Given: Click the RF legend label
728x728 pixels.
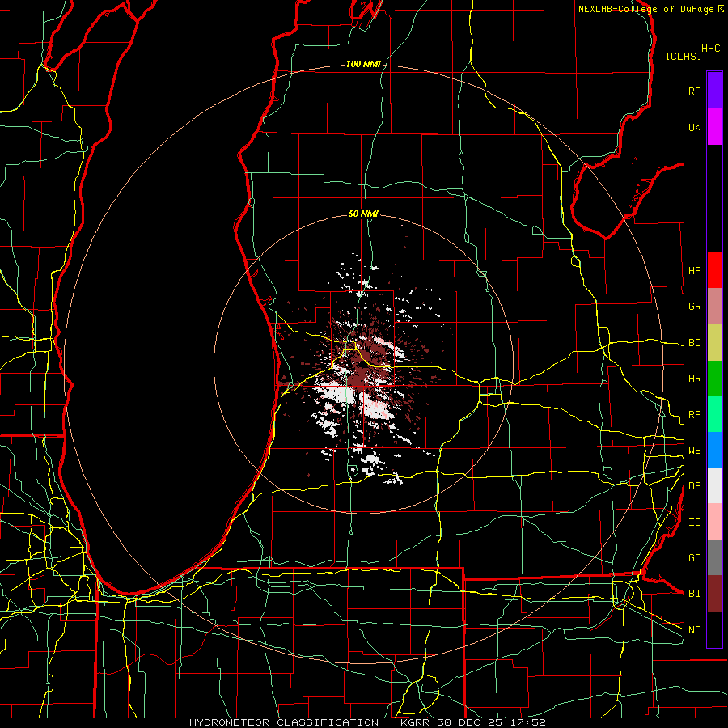Looking at the screenshot, I should (x=694, y=91).
